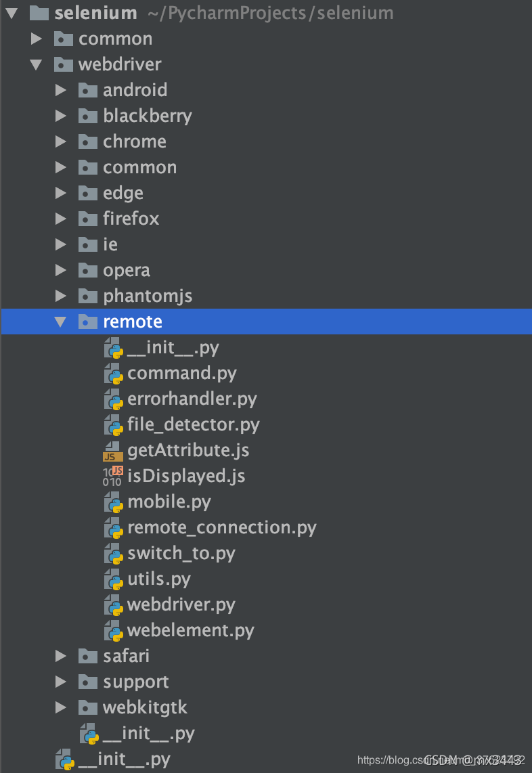
Task: Collapse the webdriver folder arrow
Action: tap(36, 64)
